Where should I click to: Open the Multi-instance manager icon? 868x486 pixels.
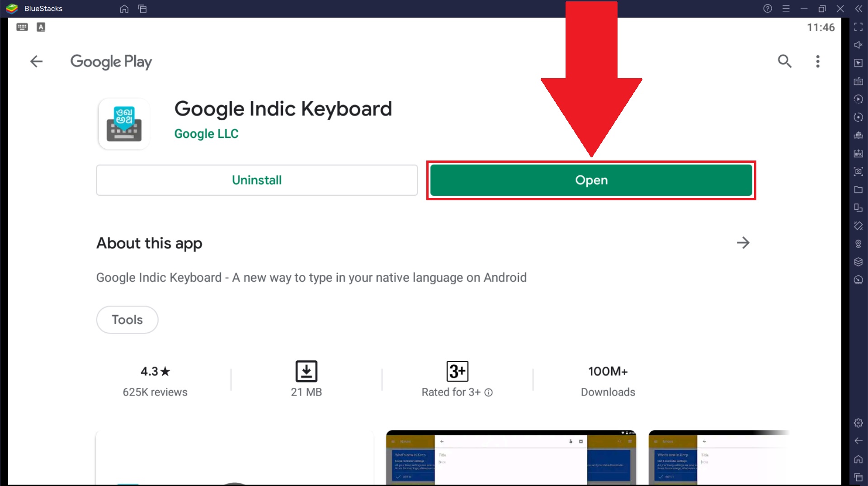(x=858, y=208)
